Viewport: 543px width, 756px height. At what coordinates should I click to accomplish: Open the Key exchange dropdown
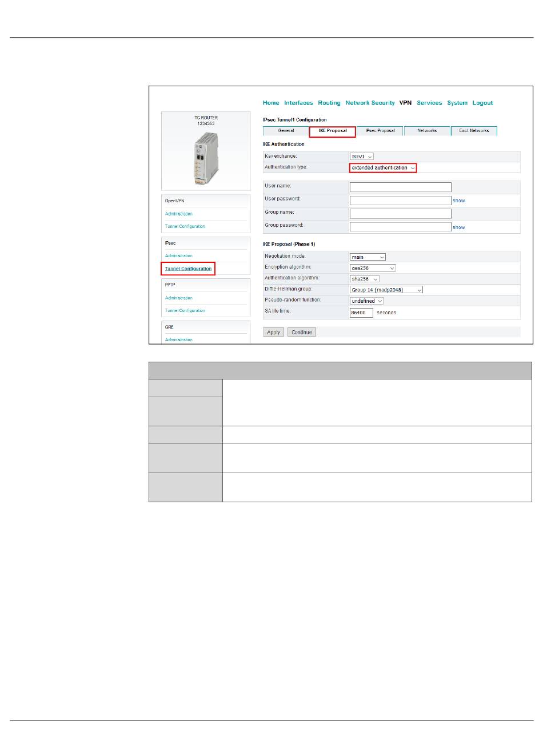(362, 157)
